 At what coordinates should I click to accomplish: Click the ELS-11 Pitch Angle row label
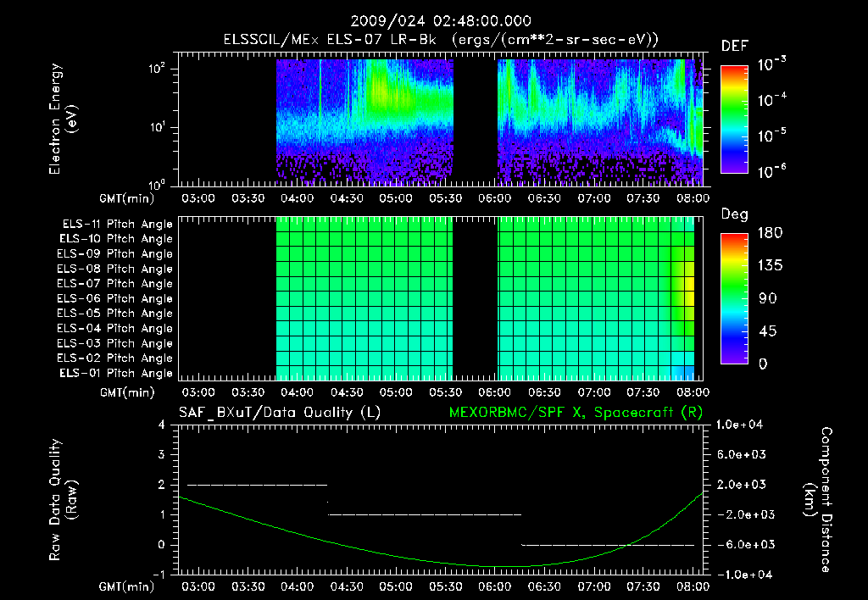[x=117, y=225]
